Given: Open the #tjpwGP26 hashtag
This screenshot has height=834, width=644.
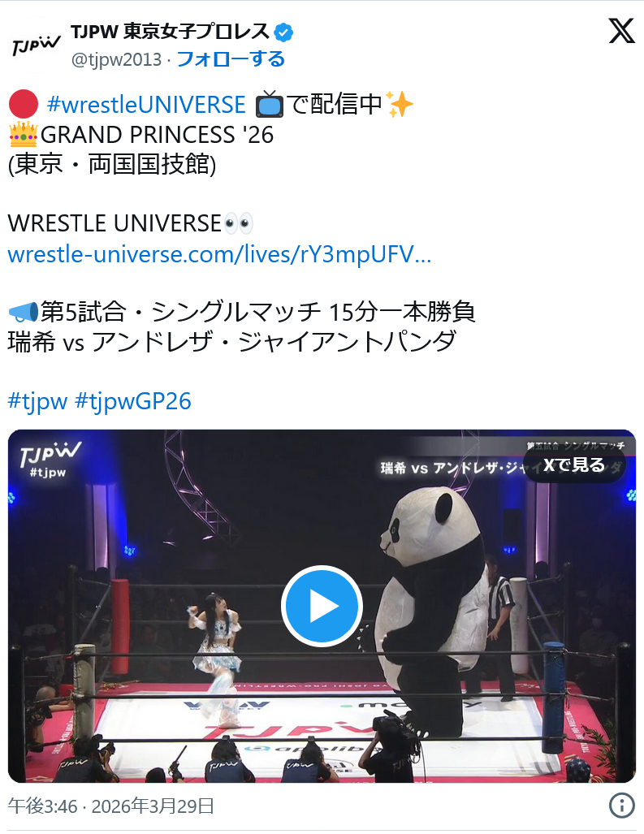Looking at the screenshot, I should click(x=133, y=402).
